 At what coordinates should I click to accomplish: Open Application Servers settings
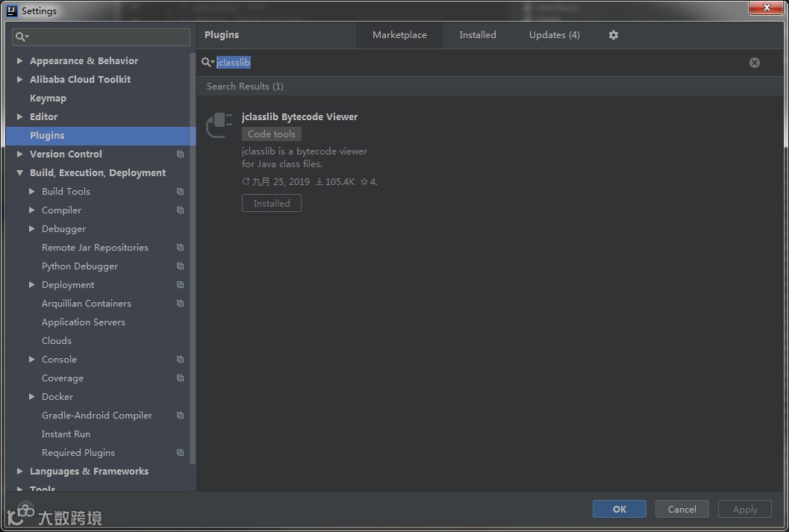tap(84, 322)
